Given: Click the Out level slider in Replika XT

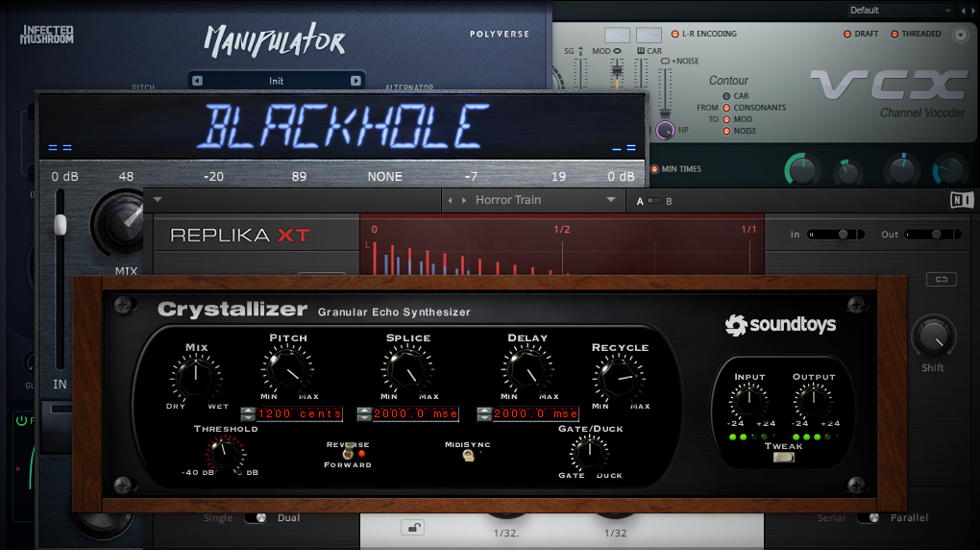Looking at the screenshot, I should [933, 235].
